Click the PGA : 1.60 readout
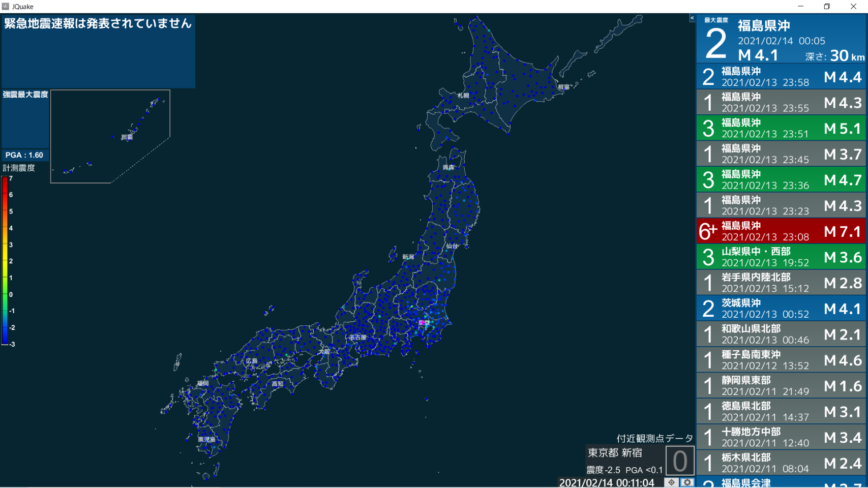This screenshot has width=868, height=488. (24, 155)
